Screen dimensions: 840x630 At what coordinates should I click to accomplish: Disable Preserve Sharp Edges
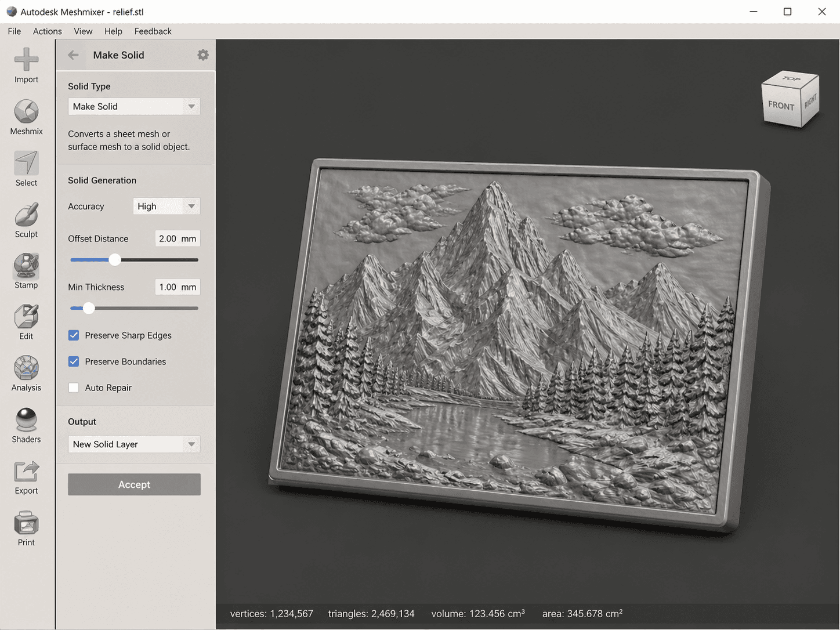point(73,335)
